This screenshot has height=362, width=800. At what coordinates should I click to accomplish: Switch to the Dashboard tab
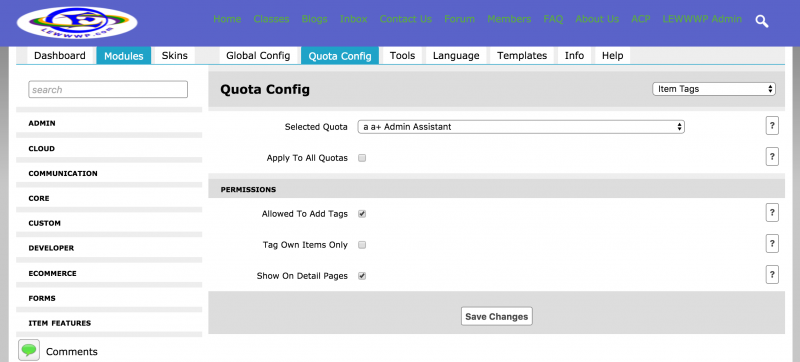pos(60,56)
